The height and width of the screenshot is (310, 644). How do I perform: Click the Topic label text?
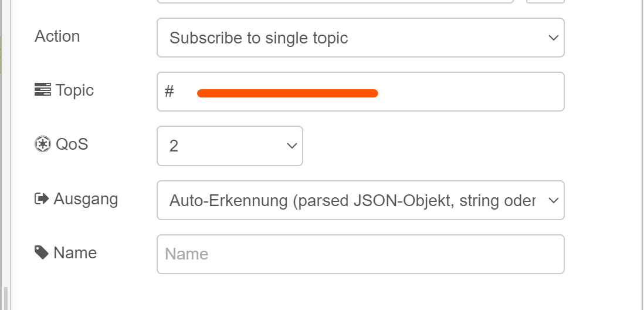click(x=74, y=90)
